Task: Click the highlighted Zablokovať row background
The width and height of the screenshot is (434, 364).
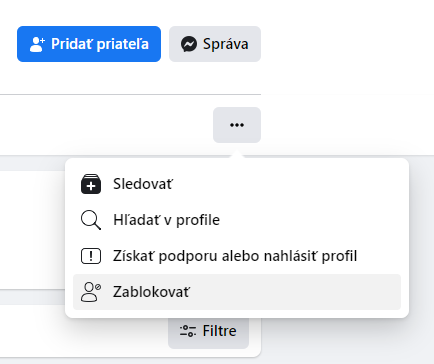Action: click(x=237, y=292)
